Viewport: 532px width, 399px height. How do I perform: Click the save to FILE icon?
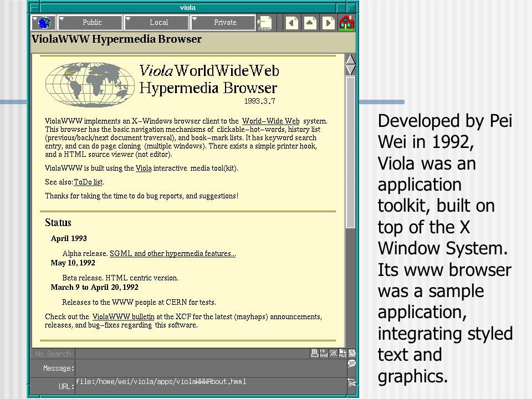[342, 353]
